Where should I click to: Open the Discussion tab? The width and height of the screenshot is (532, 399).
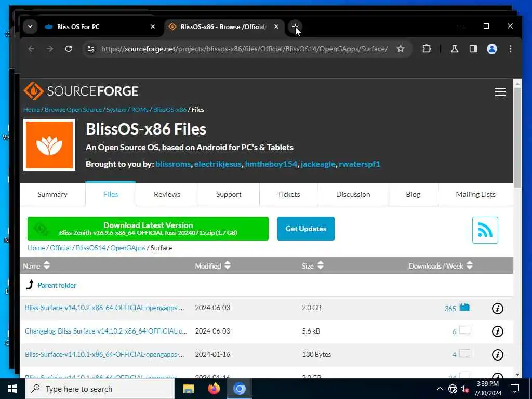click(353, 194)
